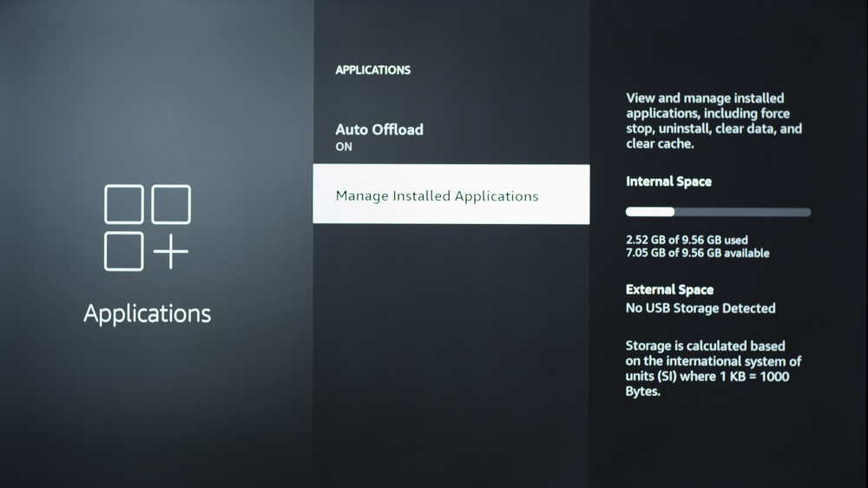Click the APPLICATIONS section header
Image resolution: width=868 pixels, height=488 pixels.
coord(373,69)
